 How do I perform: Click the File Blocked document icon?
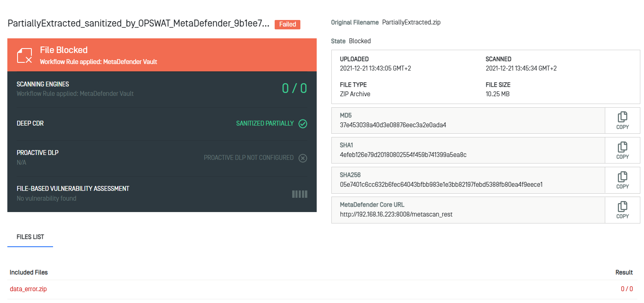click(24, 55)
